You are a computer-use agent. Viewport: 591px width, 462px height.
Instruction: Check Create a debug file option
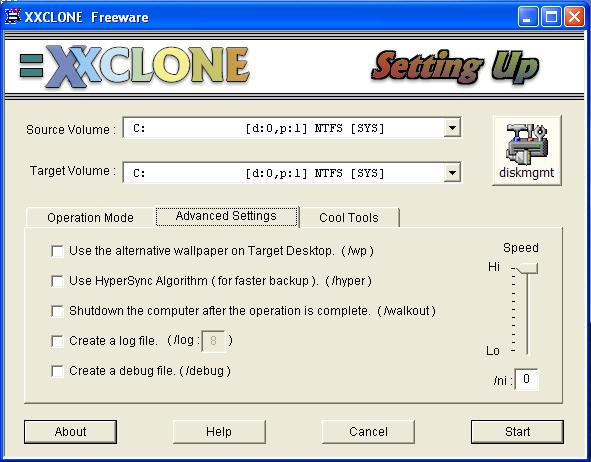coord(57,371)
